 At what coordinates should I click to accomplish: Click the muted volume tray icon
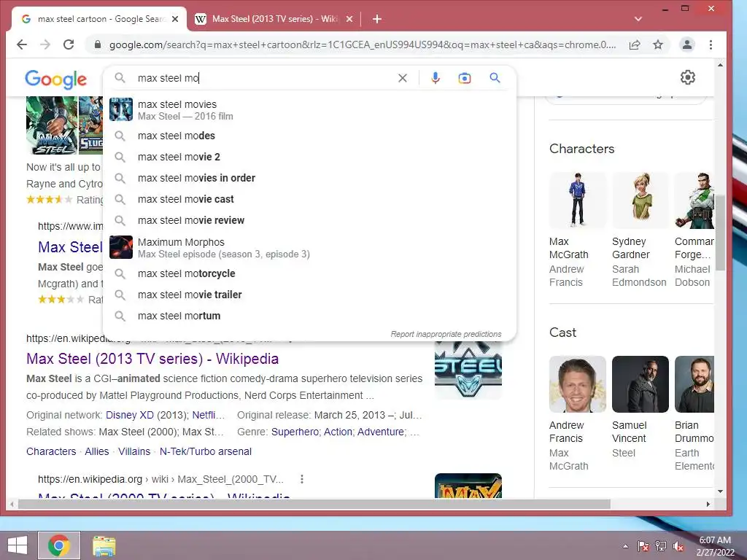pyautogui.click(x=678, y=546)
